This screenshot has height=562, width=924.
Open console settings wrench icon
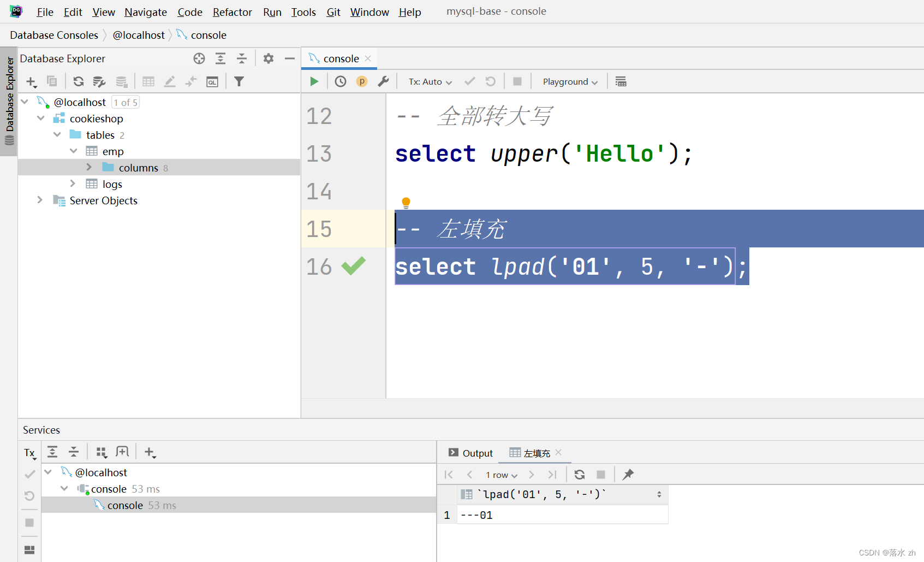(x=383, y=81)
